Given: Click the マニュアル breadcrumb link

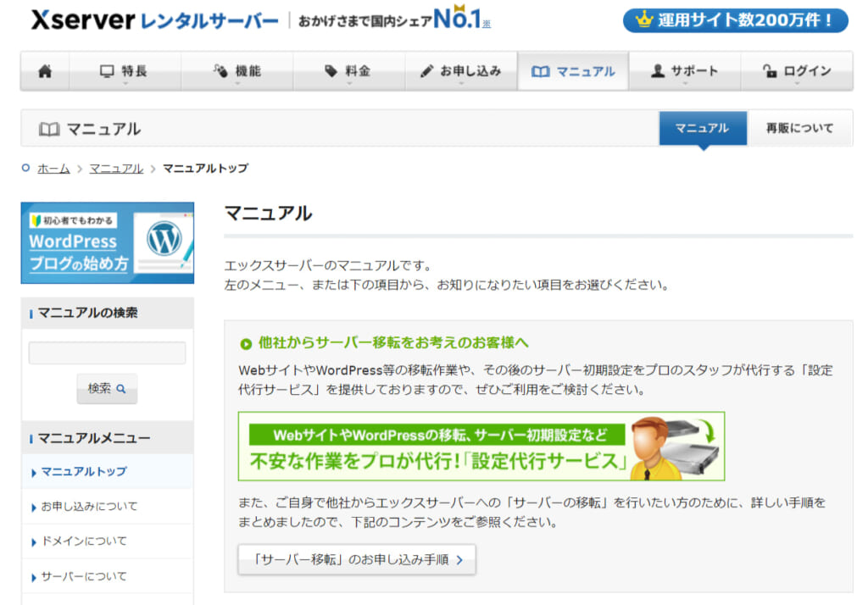Looking at the screenshot, I should [x=116, y=169].
